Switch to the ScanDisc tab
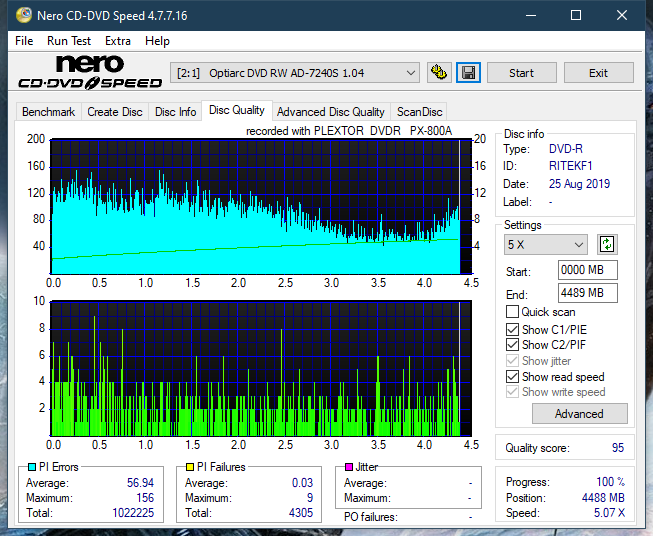This screenshot has height=536, width=653. click(x=419, y=112)
